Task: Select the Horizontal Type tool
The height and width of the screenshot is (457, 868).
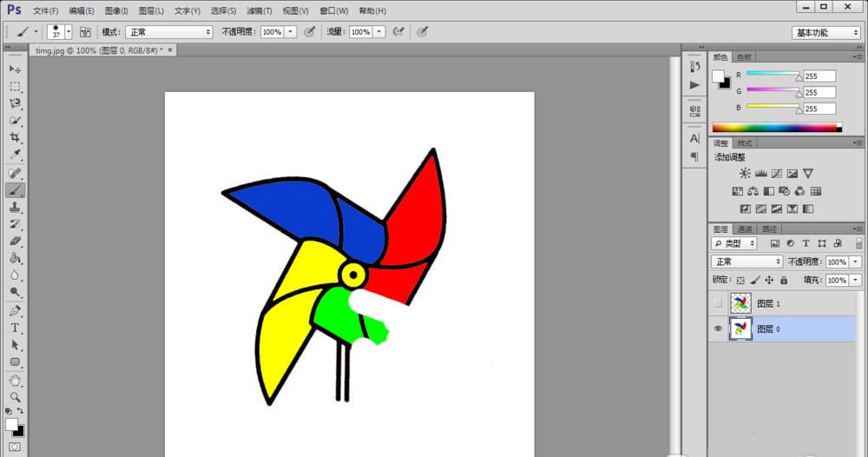Action: pos(15,328)
